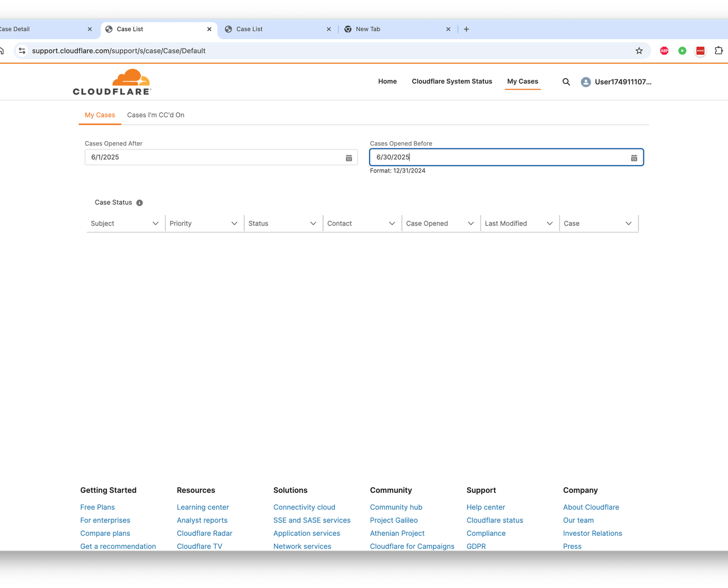Open the Last Modified column menu
728x588 pixels.
[x=549, y=223]
